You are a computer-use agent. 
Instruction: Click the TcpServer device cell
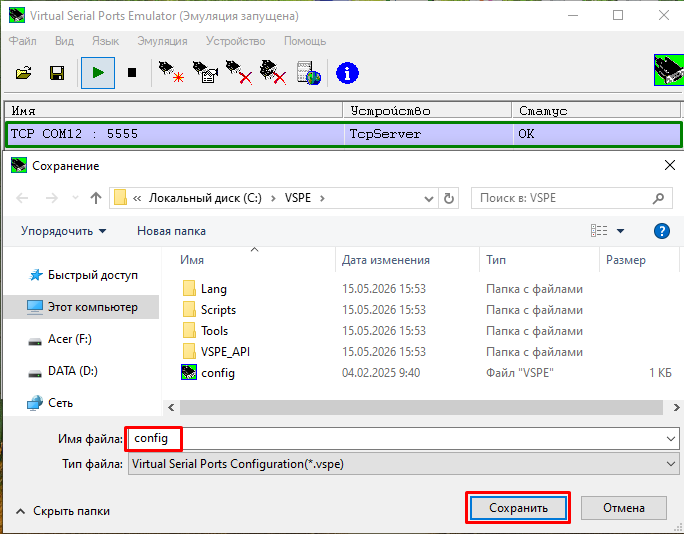point(385,134)
